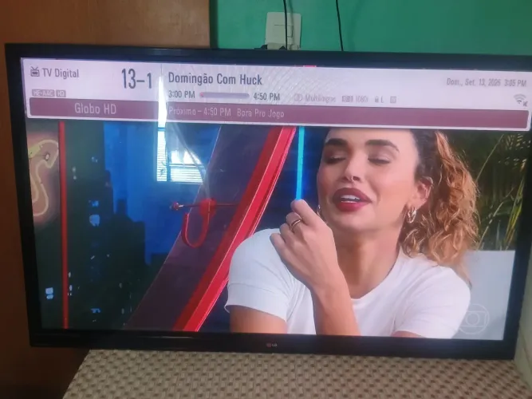Click the HD quality badge
This screenshot has width=532, height=399.
click(x=61, y=93)
